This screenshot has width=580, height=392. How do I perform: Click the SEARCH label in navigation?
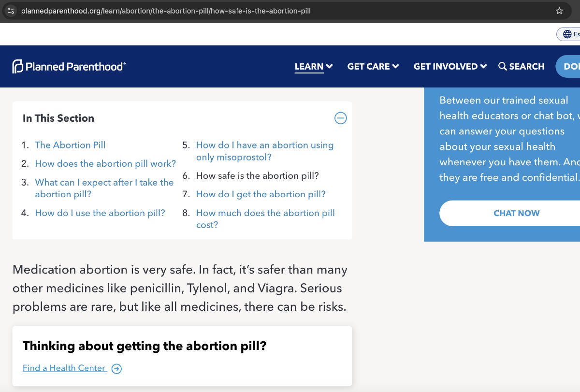click(527, 66)
